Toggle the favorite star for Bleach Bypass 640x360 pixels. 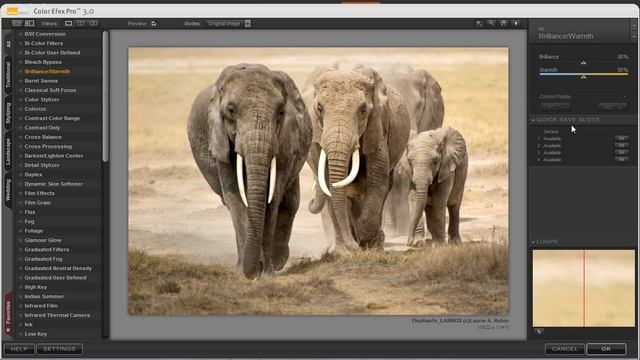tap(20, 62)
